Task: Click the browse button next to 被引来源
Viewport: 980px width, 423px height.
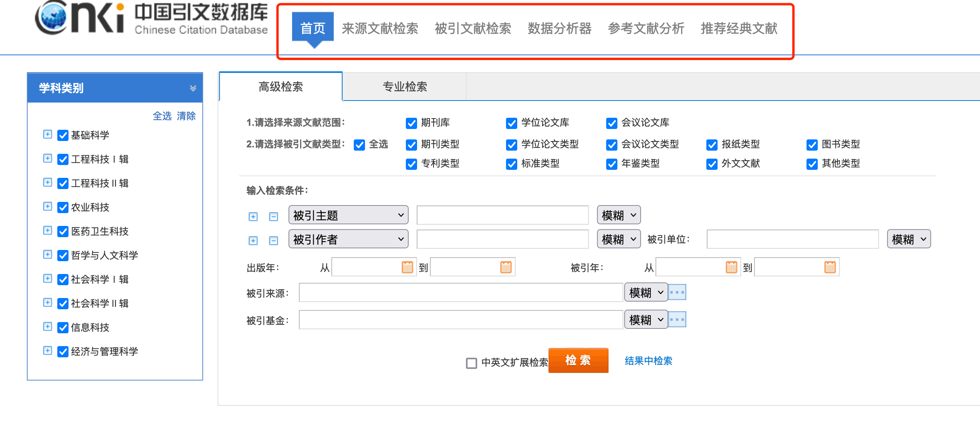Action: (677, 292)
